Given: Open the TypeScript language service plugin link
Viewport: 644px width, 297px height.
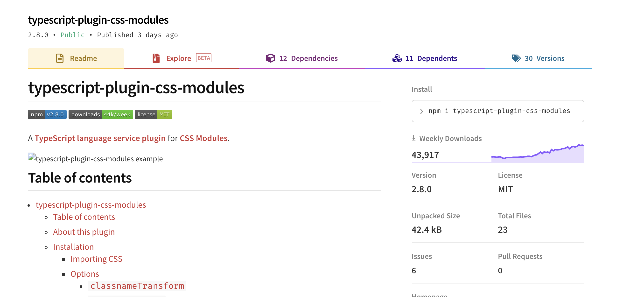Looking at the screenshot, I should (x=100, y=138).
